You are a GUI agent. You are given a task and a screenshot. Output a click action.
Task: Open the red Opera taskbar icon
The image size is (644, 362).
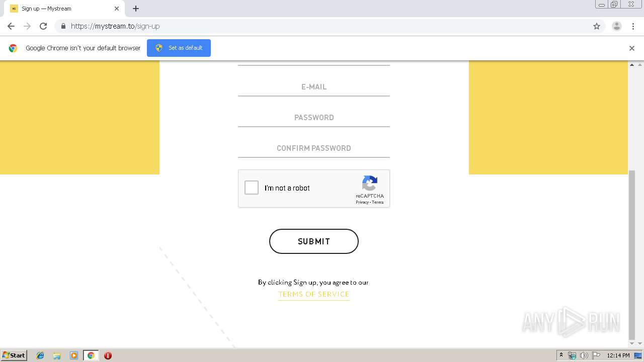pos(108,355)
